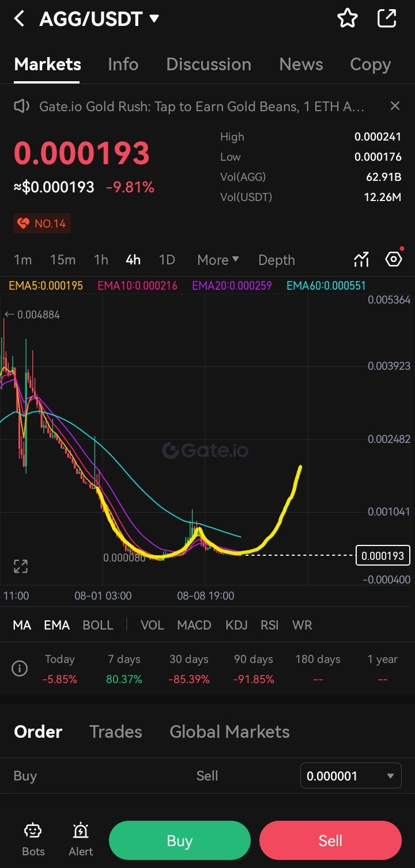Select the 15m timeframe

(x=63, y=260)
